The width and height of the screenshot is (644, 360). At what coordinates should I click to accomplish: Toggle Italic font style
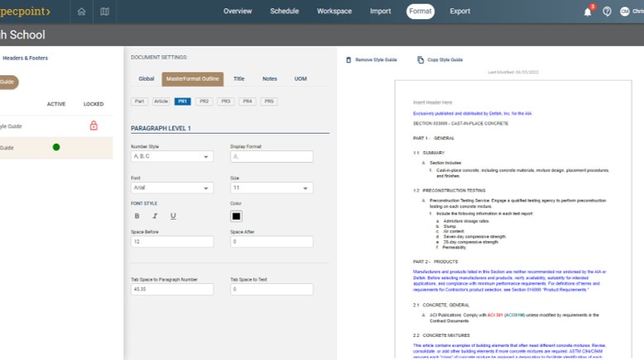click(155, 216)
